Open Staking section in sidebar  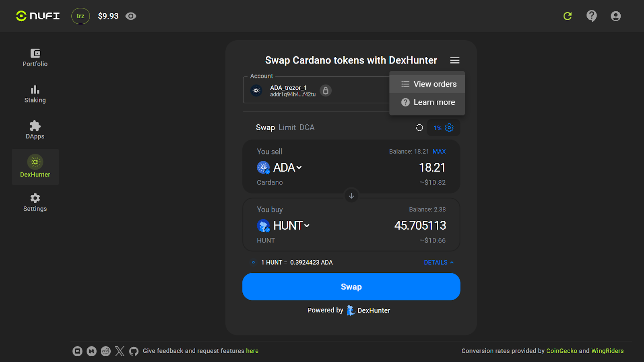[x=35, y=94]
